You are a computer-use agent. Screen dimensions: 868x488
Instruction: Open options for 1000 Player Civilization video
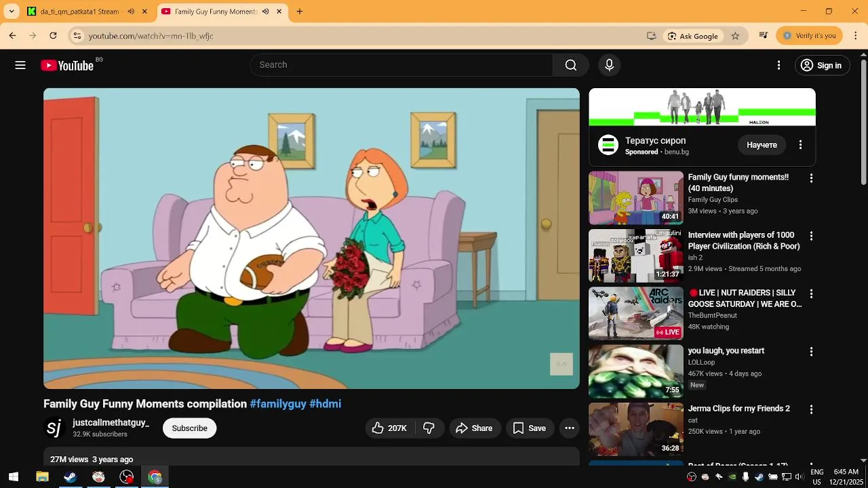(811, 236)
